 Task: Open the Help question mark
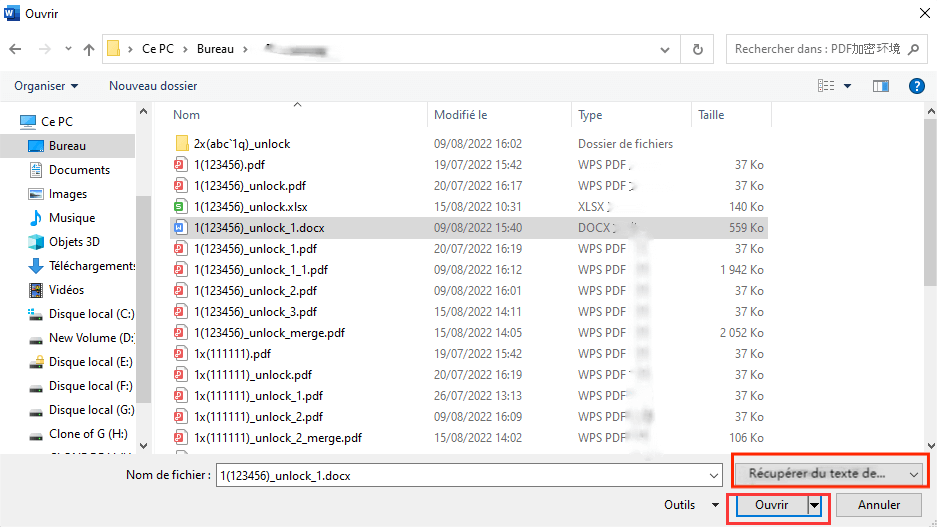point(917,86)
